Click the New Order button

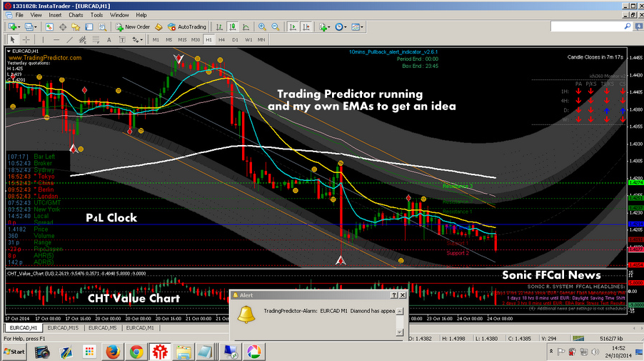pyautogui.click(x=133, y=26)
